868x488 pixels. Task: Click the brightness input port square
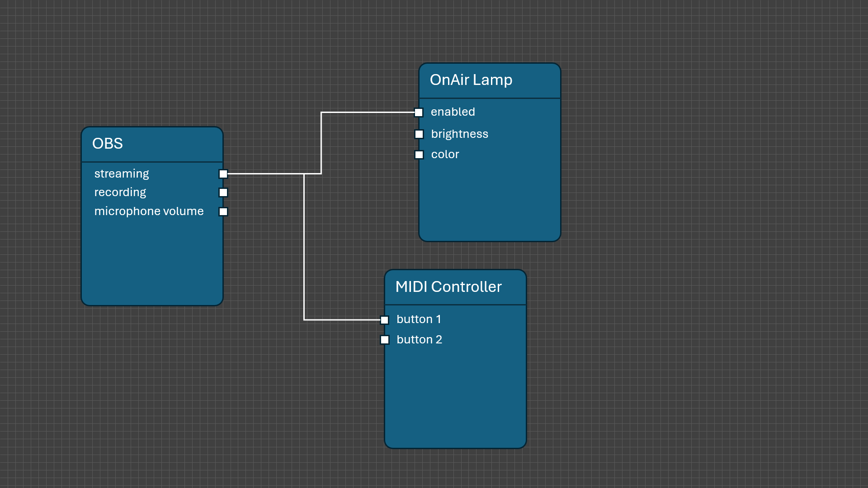[x=419, y=134]
